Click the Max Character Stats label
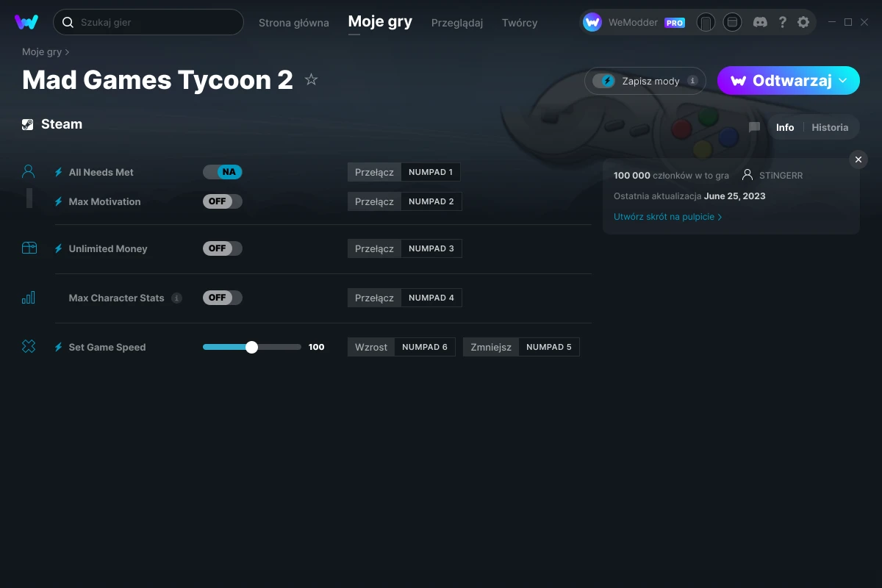The image size is (882, 588). (116, 298)
